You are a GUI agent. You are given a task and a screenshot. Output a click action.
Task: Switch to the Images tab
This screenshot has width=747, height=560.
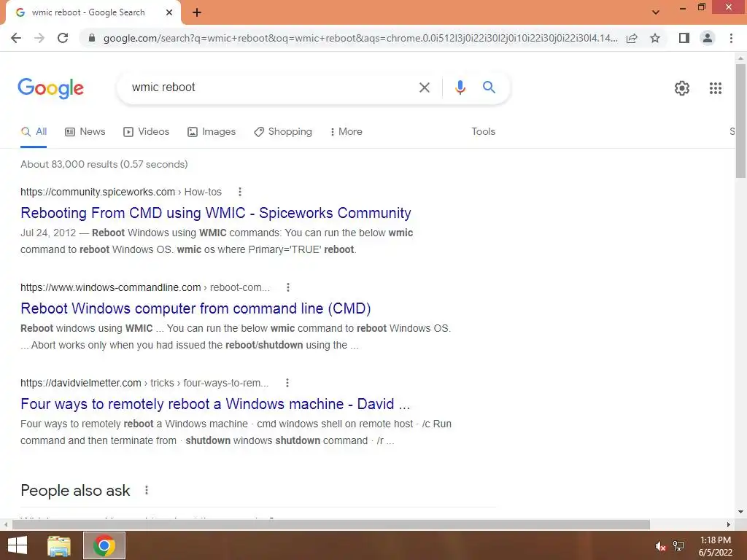212,132
